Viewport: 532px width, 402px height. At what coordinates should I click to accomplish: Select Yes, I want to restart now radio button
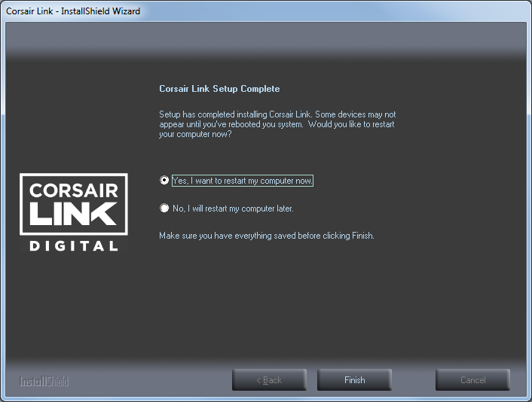tap(164, 181)
